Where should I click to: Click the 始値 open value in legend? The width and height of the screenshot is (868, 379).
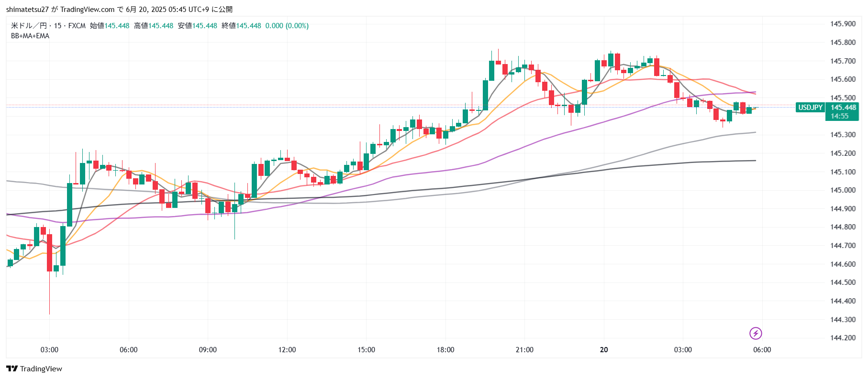(x=117, y=26)
